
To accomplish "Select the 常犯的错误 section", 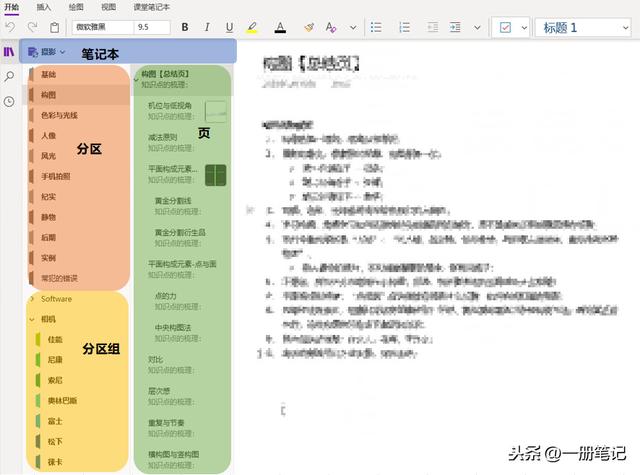I will 79,278.
